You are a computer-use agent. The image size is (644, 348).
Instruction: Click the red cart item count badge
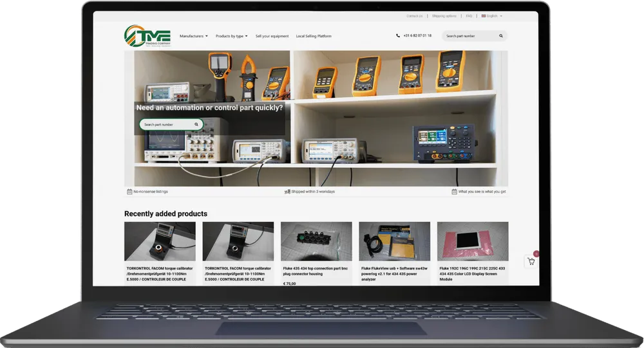click(536, 253)
